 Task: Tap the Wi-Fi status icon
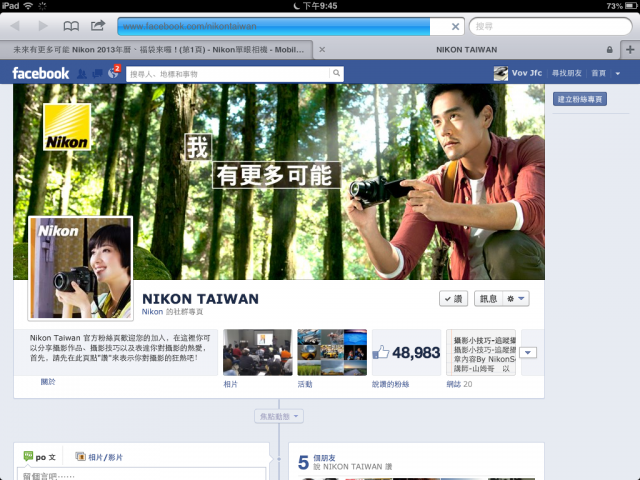(28, 6)
